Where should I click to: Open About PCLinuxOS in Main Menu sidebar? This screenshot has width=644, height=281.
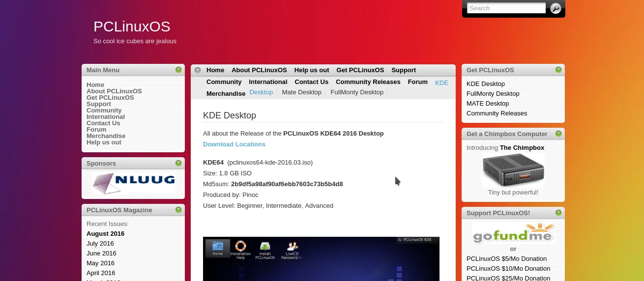click(114, 91)
